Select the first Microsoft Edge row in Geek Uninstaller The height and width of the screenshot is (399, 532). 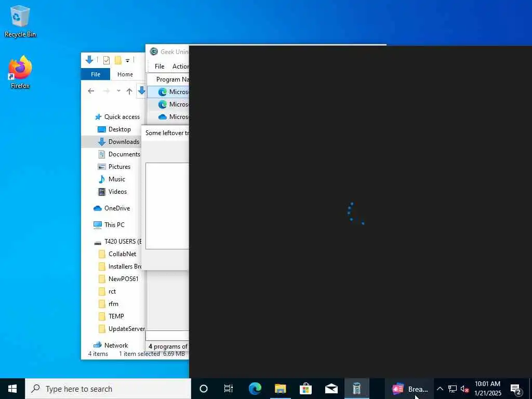tap(168, 92)
